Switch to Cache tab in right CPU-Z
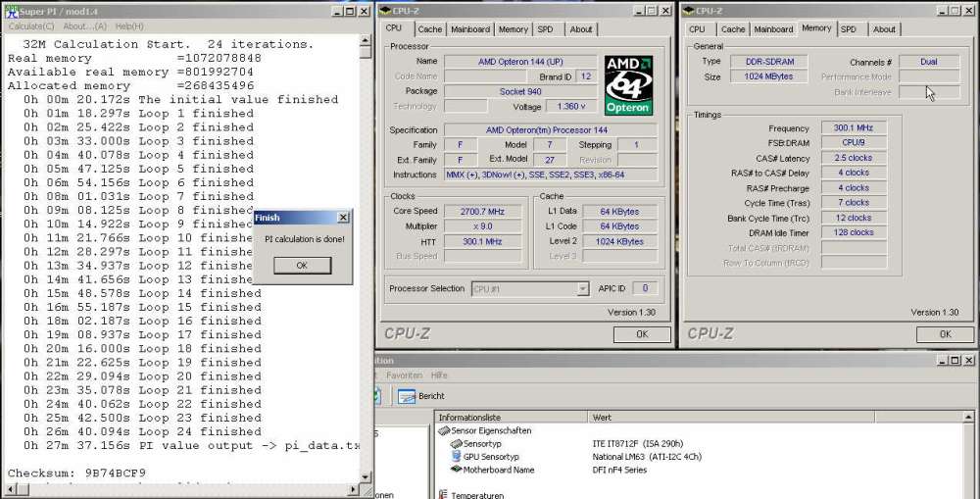Screen dimensions: 980x499 733,29
